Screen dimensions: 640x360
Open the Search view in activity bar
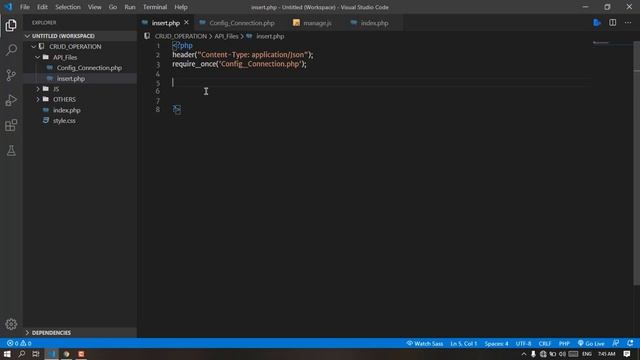[11, 50]
